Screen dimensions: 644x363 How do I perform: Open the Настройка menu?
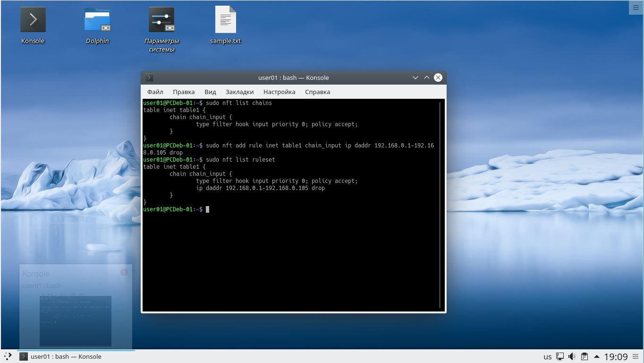[279, 92]
